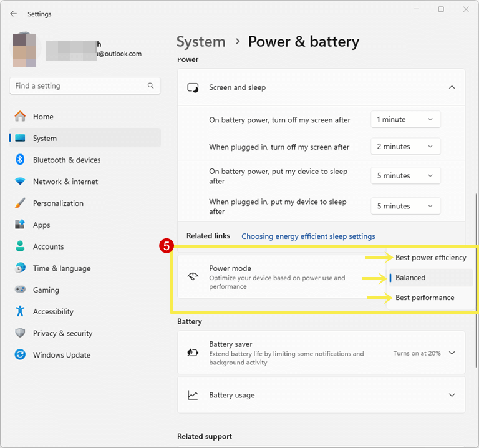
Task: Open Choosing energy efficient sleep settings link
Action: [308, 236]
